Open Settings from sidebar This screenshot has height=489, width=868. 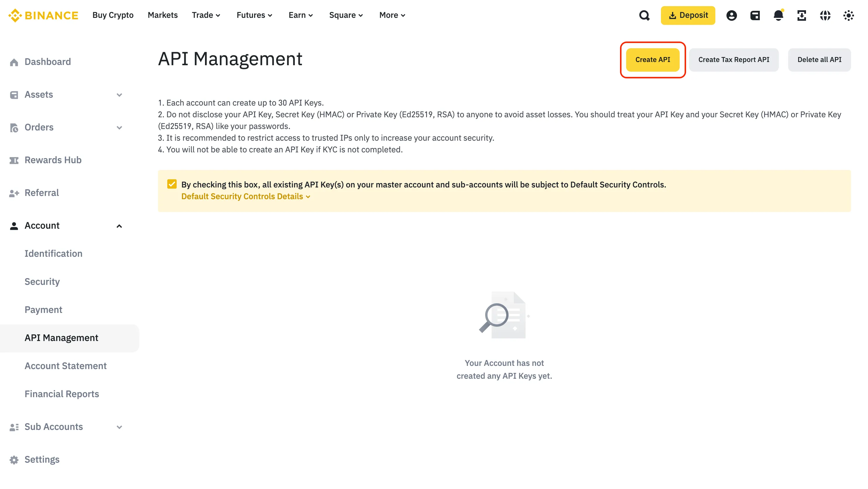(x=42, y=459)
